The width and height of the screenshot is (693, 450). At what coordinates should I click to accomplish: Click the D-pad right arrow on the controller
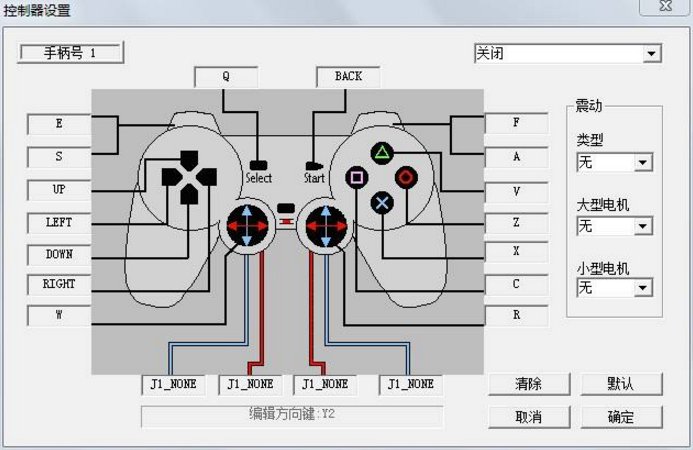[x=207, y=177]
